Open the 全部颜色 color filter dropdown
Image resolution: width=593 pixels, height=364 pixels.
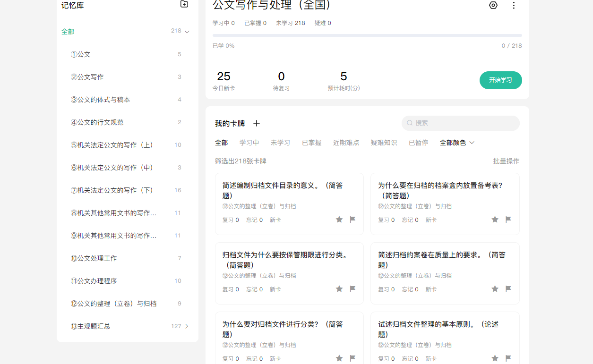pyautogui.click(x=457, y=143)
